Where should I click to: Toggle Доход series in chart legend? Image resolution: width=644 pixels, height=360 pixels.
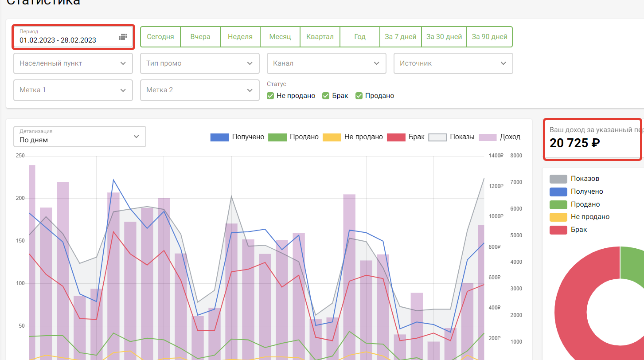click(x=500, y=137)
